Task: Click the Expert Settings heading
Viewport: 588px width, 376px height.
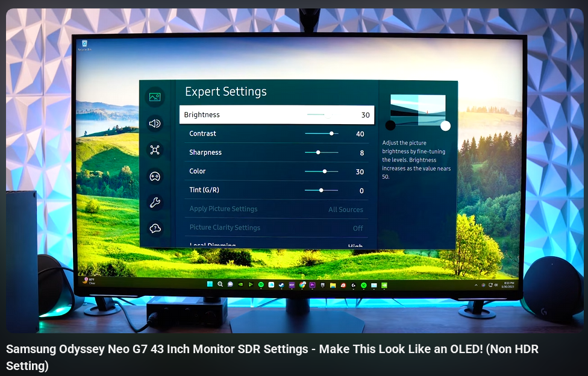Action: pos(226,92)
